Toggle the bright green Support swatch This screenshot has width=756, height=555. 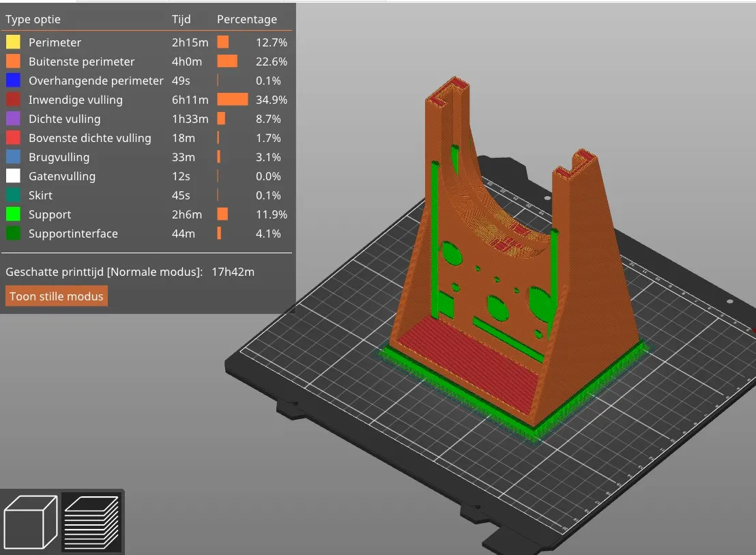(x=13, y=214)
